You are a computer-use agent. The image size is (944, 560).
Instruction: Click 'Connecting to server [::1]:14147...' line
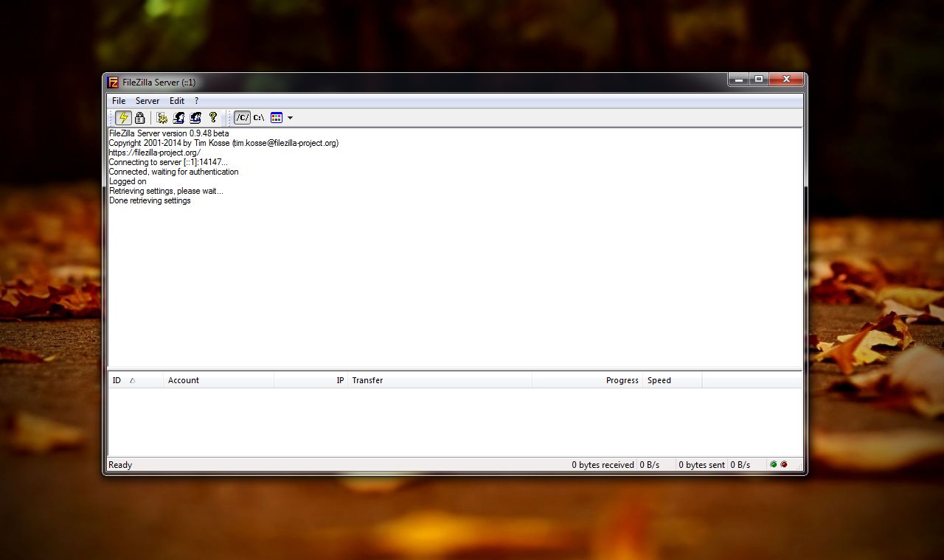click(x=168, y=162)
